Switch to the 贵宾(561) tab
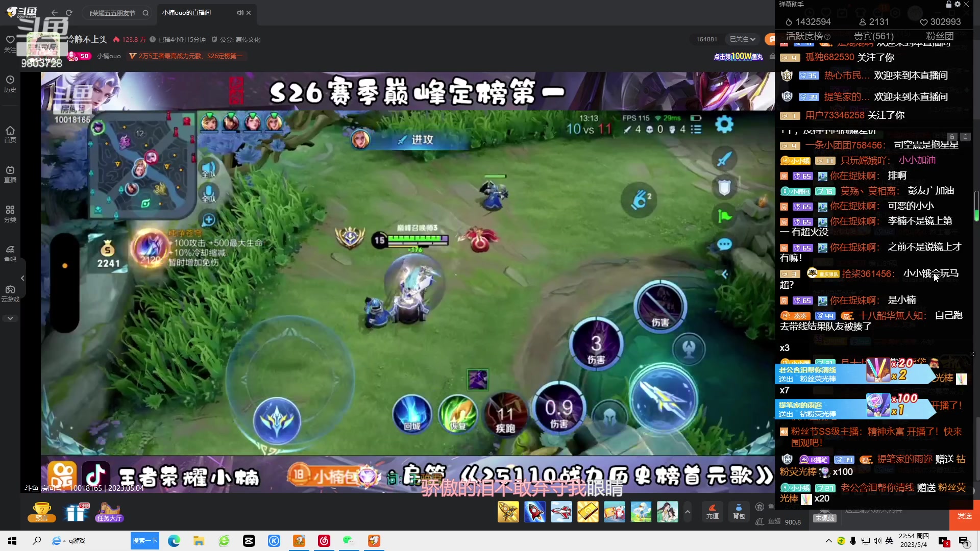This screenshot has width=980, height=551. coord(874,36)
